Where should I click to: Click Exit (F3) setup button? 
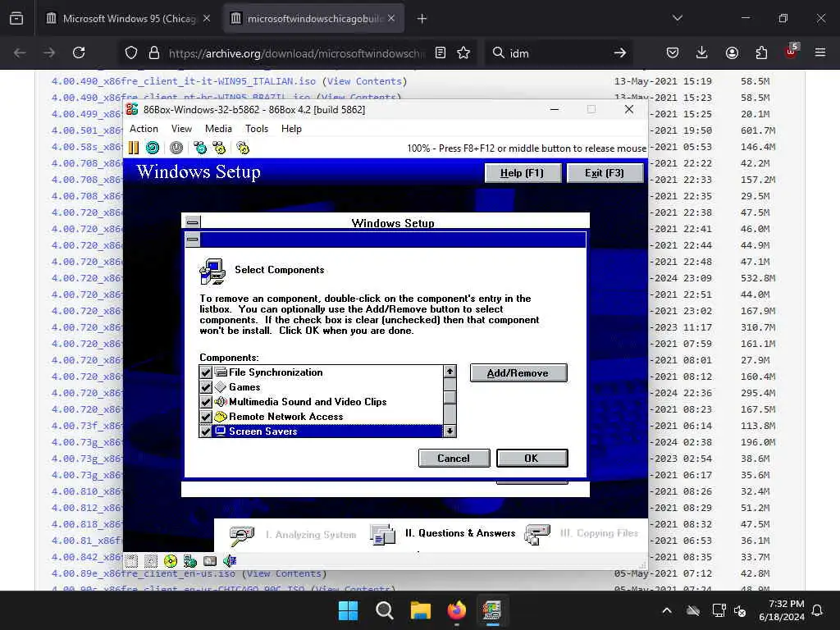pos(605,173)
